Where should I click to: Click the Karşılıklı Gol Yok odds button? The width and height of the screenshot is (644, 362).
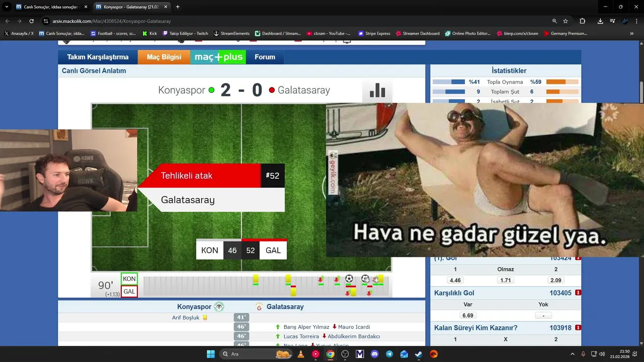[543, 315]
